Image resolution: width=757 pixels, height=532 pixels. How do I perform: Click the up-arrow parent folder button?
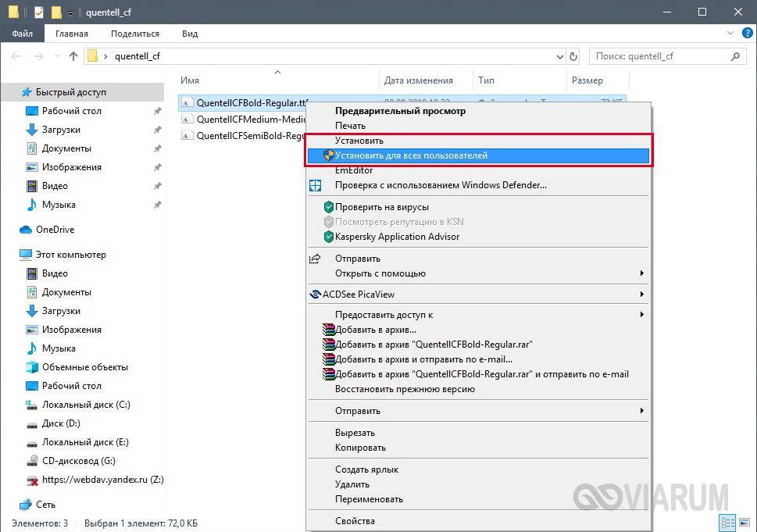pos(73,56)
